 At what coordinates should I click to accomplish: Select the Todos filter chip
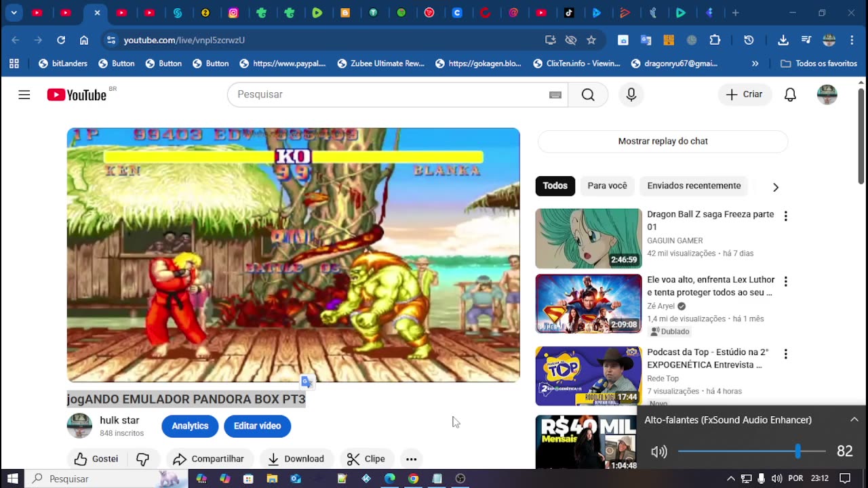pyautogui.click(x=555, y=186)
